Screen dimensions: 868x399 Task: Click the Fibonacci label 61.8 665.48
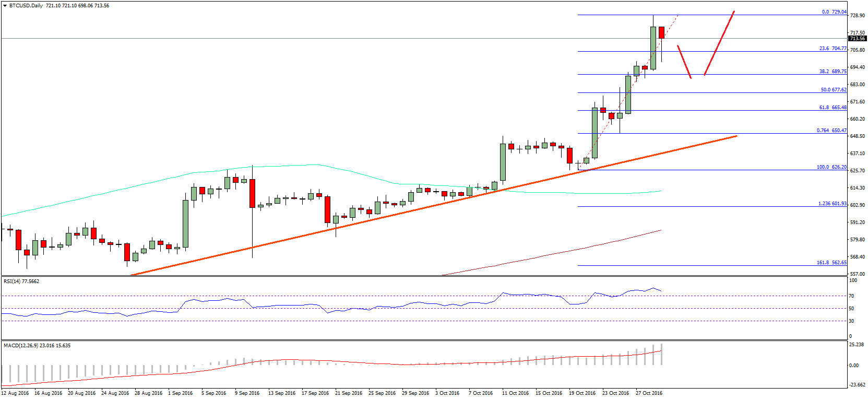833,108
